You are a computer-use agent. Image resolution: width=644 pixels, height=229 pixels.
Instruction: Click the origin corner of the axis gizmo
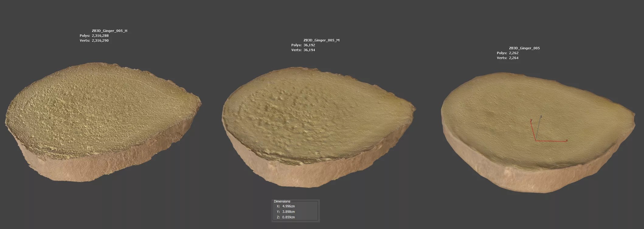pyautogui.click(x=536, y=140)
